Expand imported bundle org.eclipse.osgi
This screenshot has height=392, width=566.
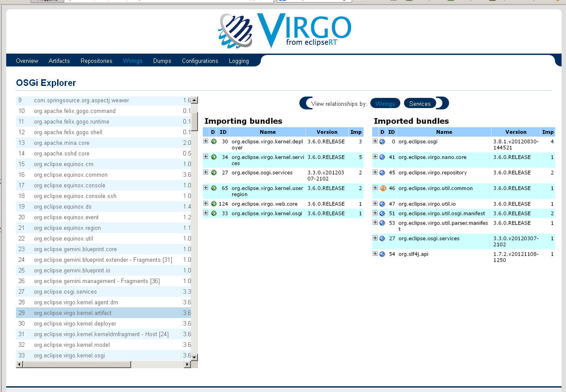click(x=375, y=141)
